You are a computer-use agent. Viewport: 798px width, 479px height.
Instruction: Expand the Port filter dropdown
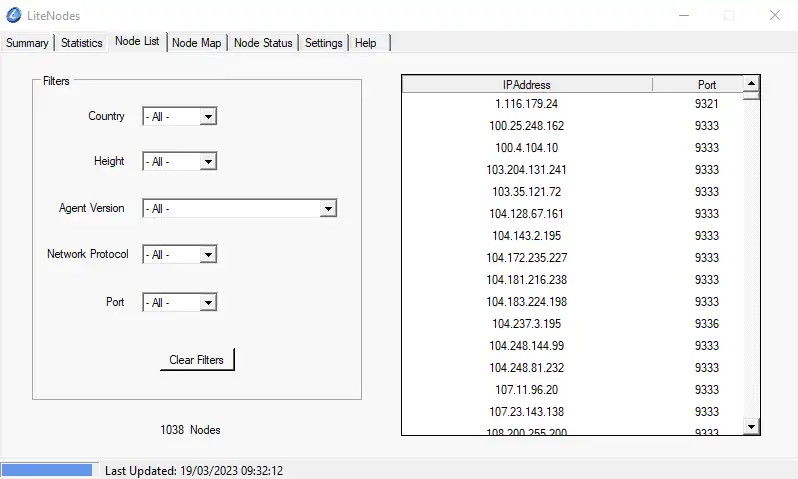tap(208, 302)
